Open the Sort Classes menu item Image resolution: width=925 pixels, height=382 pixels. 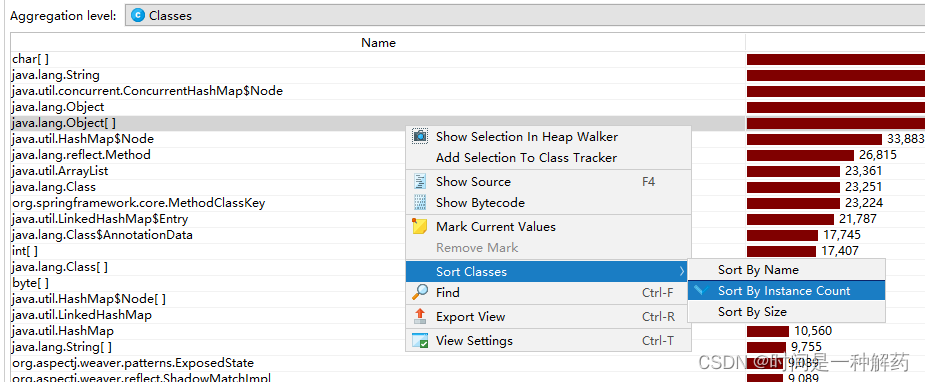[x=547, y=272]
